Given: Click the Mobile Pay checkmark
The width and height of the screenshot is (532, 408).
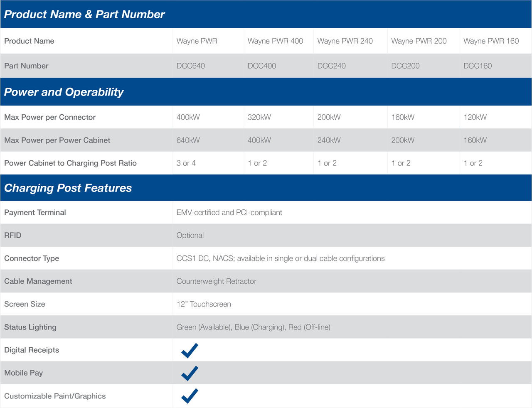Looking at the screenshot, I should (190, 374).
